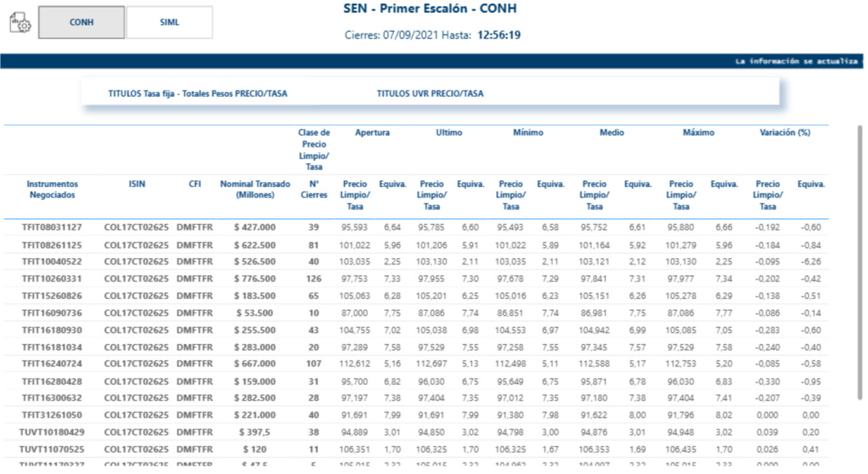
Task: Click the CFI column header
Action: click(195, 185)
